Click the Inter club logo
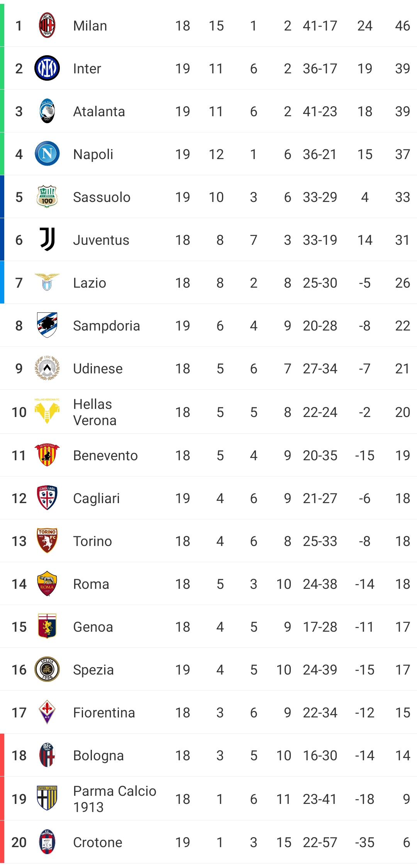Image resolution: width=417 pixels, height=868 pixels. tap(47, 68)
